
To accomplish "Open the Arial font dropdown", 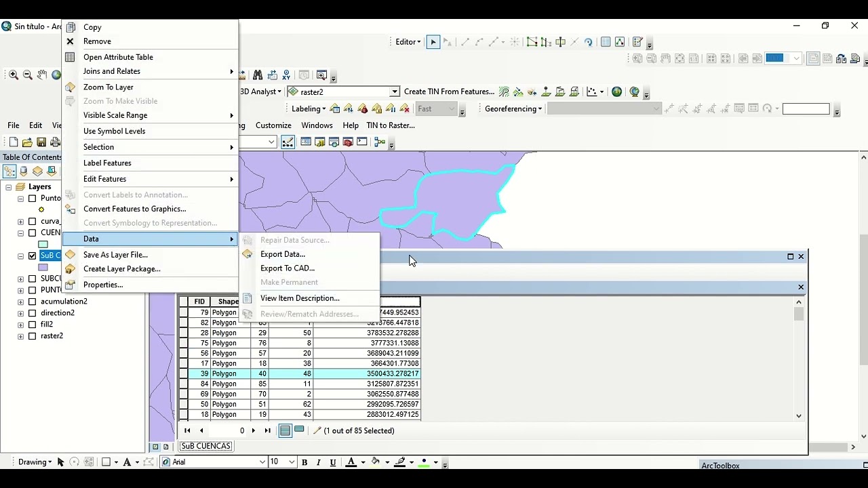I will coord(262,462).
